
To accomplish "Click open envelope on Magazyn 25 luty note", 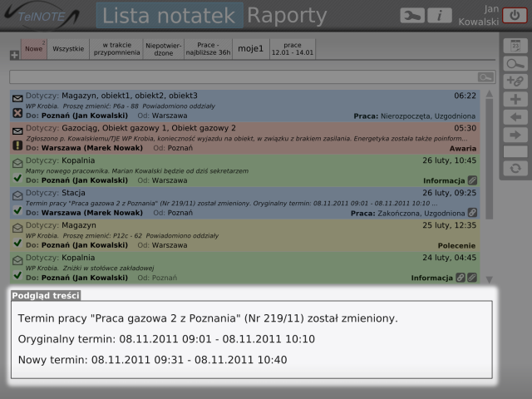I will [x=17, y=228].
